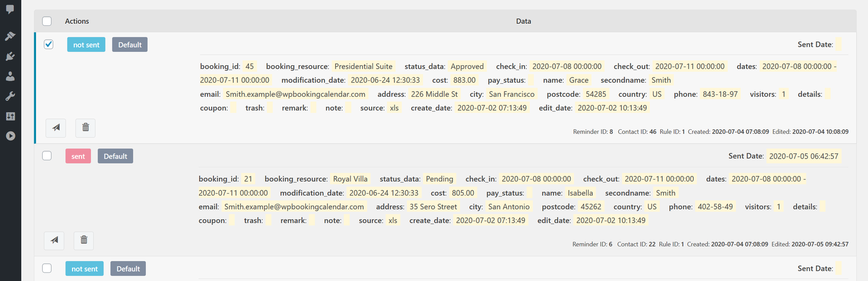
Task: Click phone value 843-18-97
Action: [x=720, y=94]
